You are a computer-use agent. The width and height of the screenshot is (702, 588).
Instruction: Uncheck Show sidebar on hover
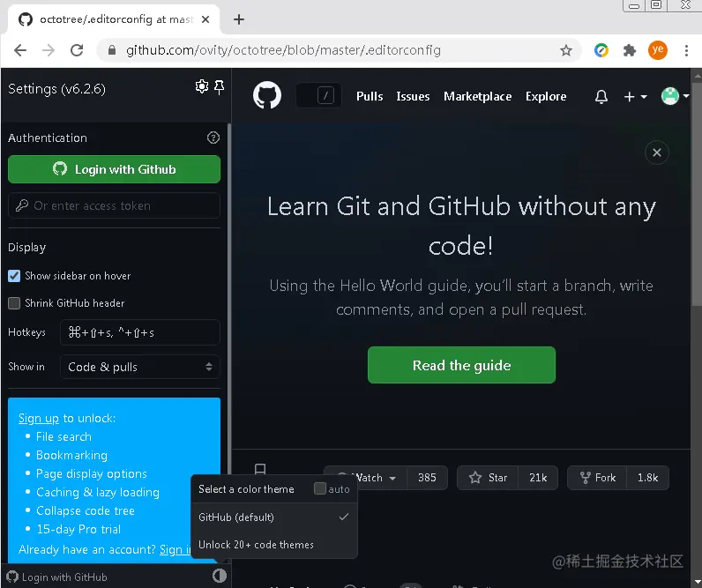14,276
